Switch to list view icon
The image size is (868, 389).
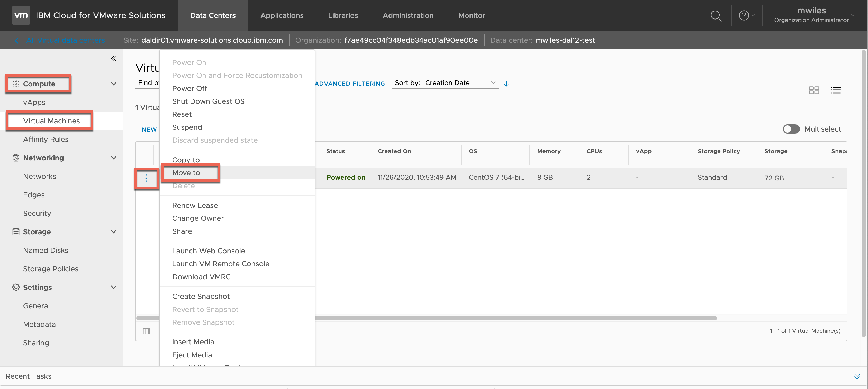point(836,90)
